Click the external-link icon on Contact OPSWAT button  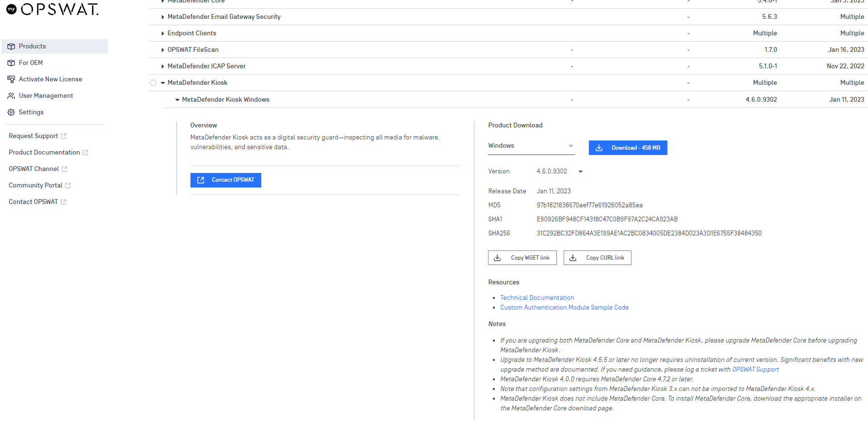pos(201,180)
